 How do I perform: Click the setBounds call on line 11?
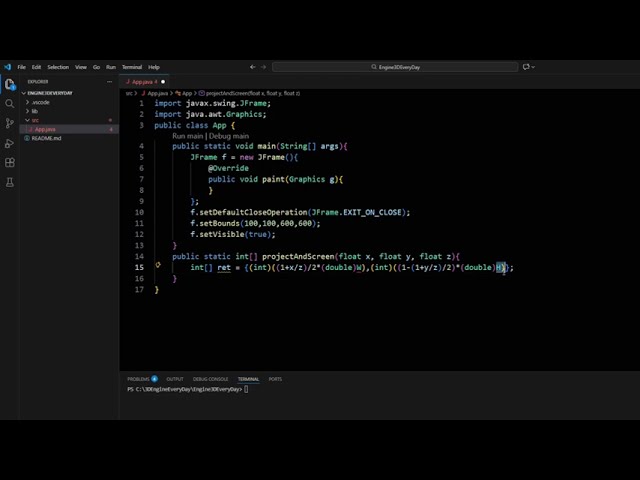(x=219, y=223)
